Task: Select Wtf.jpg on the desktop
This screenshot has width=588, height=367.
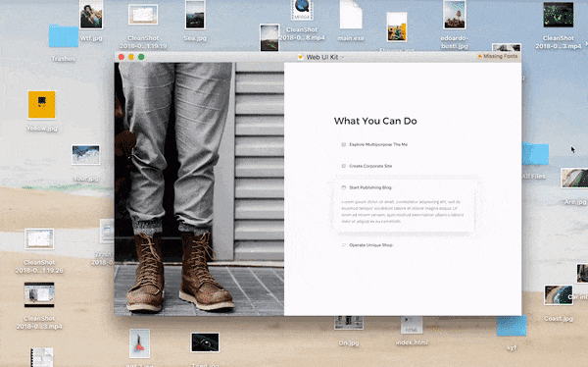Action: click(x=91, y=21)
